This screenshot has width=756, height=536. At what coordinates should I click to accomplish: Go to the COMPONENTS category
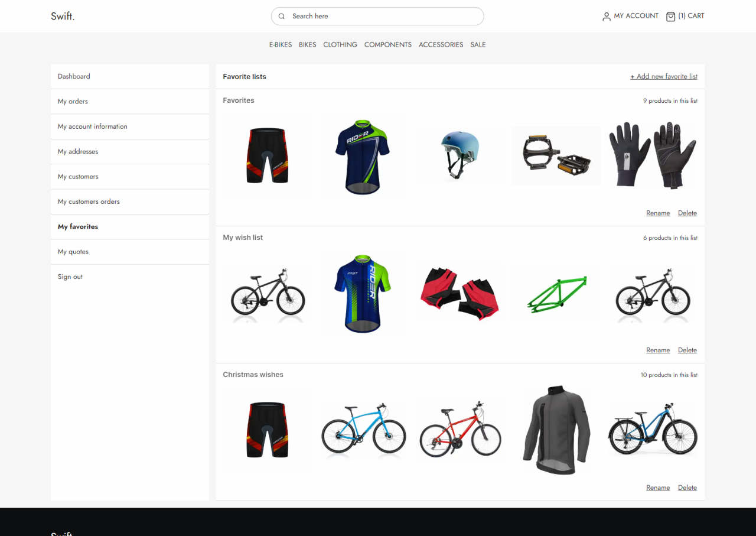pyautogui.click(x=387, y=45)
